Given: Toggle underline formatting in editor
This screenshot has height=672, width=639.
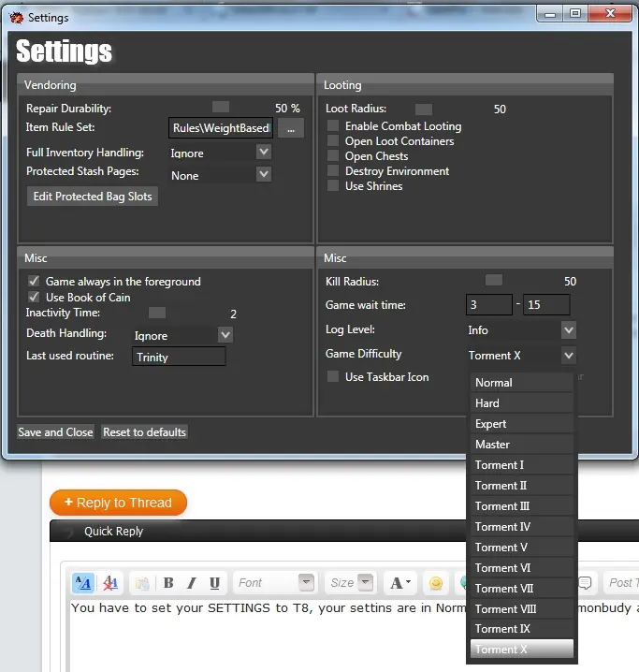Looking at the screenshot, I should coord(214,583).
